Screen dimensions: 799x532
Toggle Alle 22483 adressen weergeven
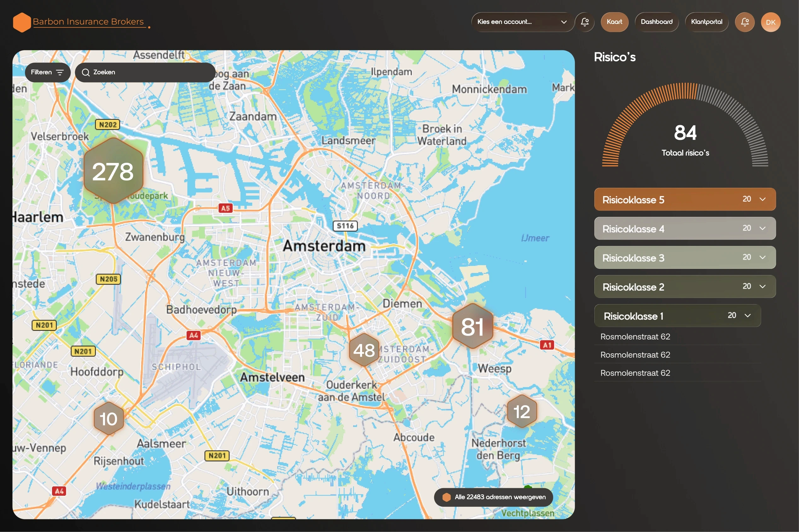coord(493,497)
